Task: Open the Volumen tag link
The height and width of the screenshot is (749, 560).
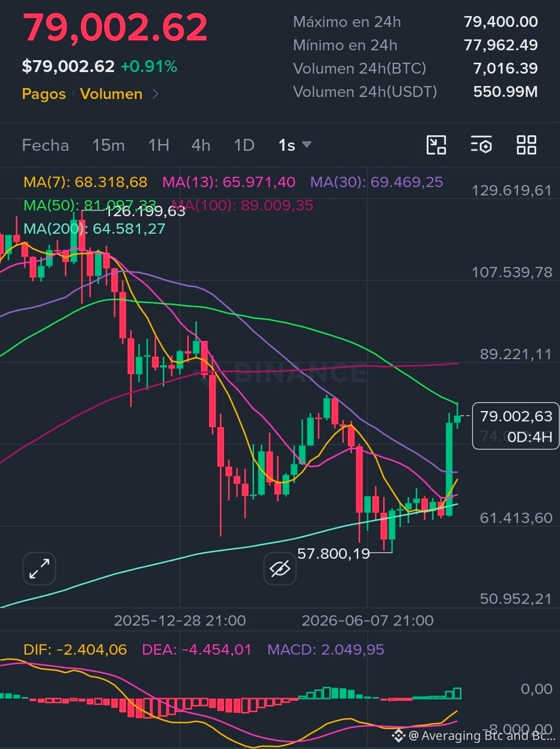Action: [111, 94]
